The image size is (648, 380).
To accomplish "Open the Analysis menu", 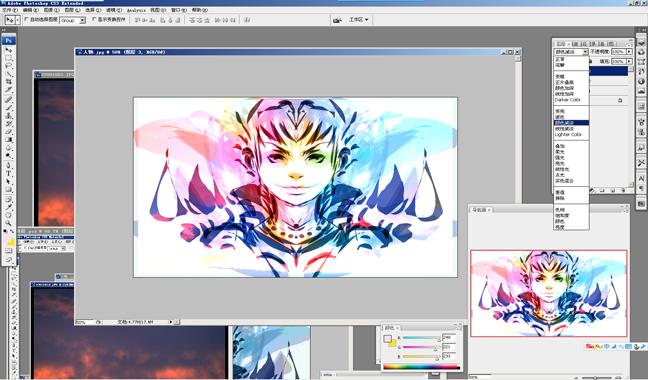I will (x=136, y=10).
